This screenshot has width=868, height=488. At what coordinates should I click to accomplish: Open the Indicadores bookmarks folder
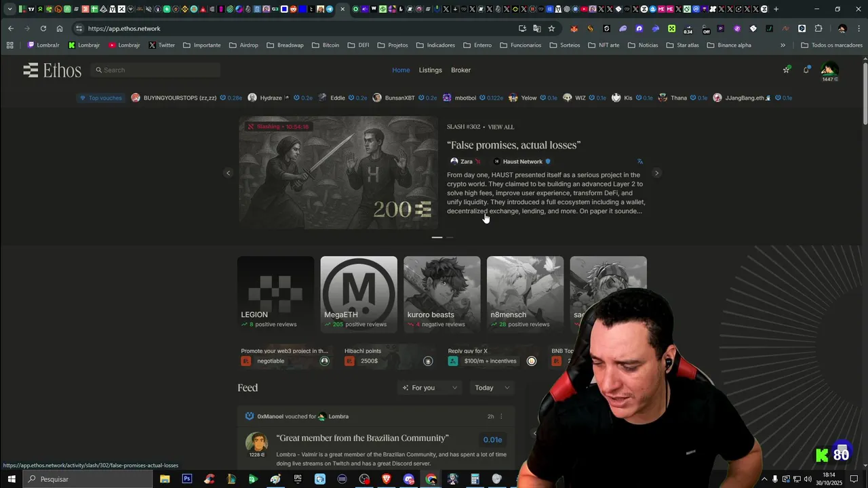click(x=435, y=45)
